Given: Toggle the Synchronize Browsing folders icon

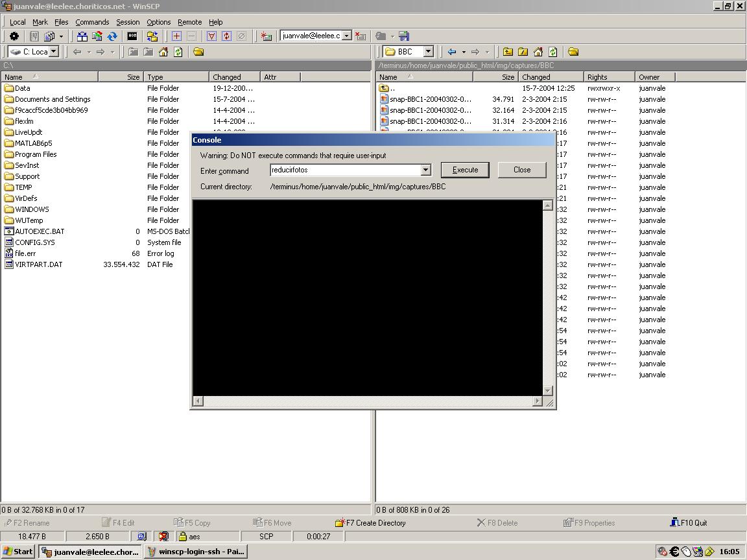Looking at the screenshot, I should [x=152, y=36].
